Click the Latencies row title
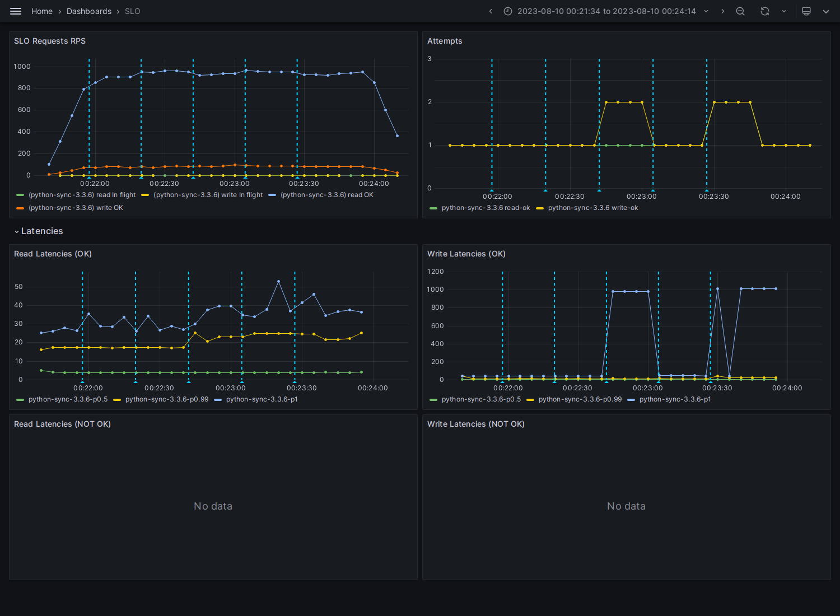The height and width of the screenshot is (616, 840). [x=42, y=231]
